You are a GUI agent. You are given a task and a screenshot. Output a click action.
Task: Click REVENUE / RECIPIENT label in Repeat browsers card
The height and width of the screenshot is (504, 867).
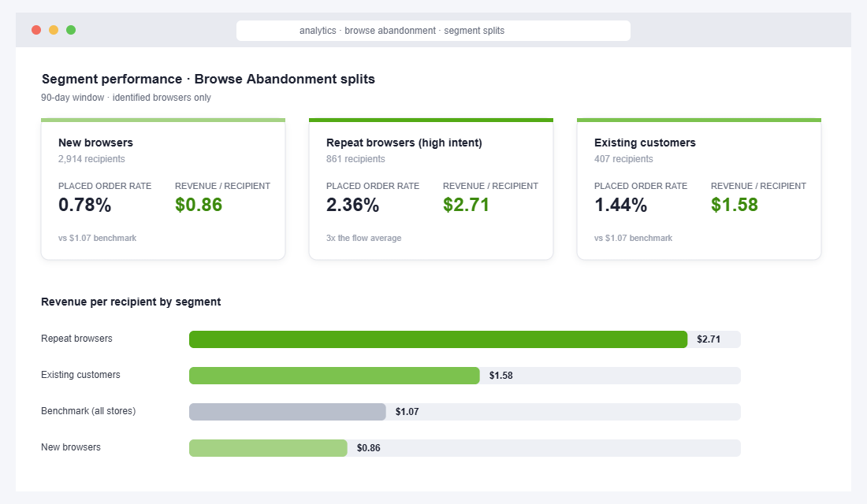click(490, 186)
